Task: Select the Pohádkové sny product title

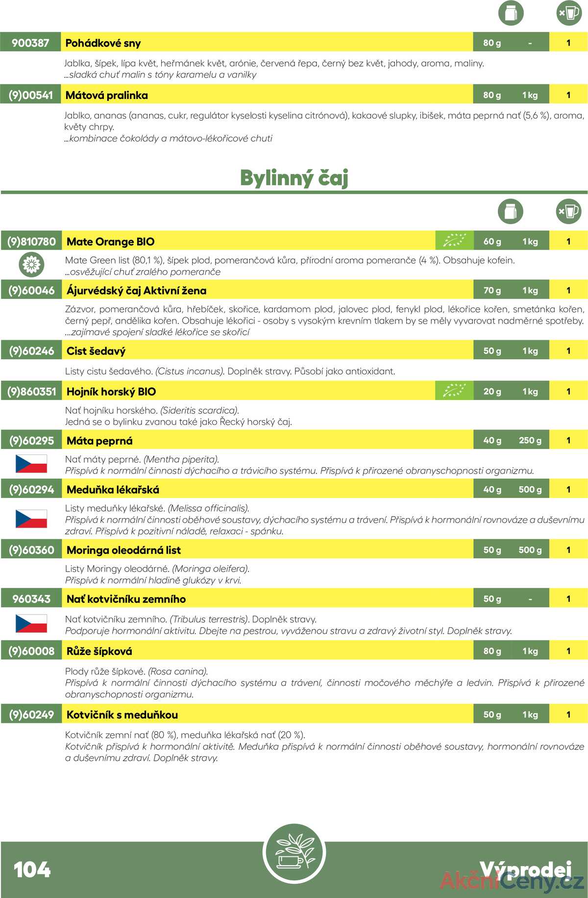Action: (103, 43)
